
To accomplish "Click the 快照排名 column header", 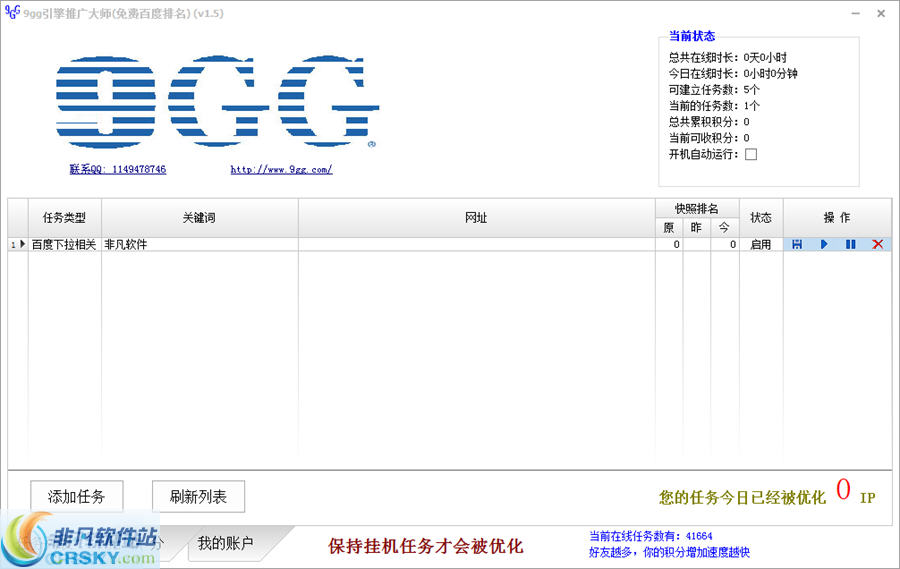I will pyautogui.click(x=697, y=208).
